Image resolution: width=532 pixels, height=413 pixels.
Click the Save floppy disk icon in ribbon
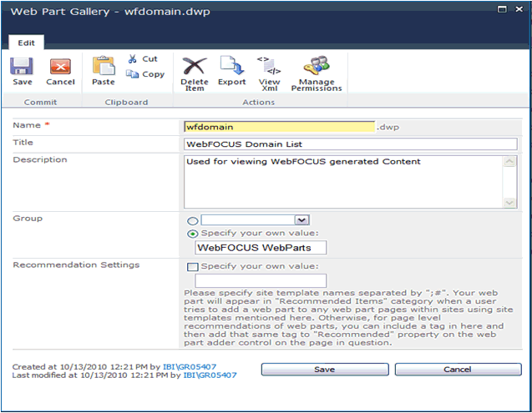(23, 68)
